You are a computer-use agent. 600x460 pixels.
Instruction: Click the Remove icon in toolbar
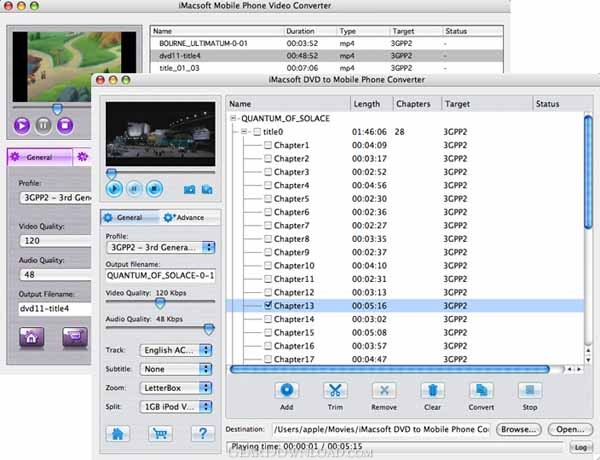coord(384,391)
